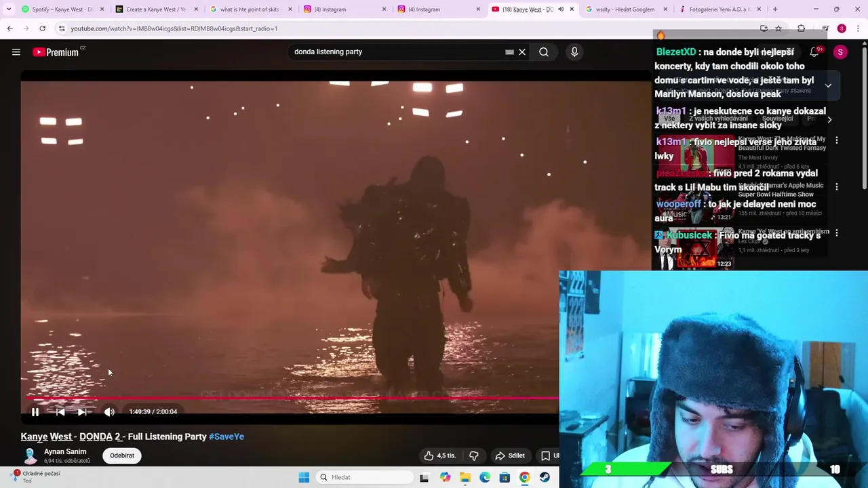Bookmark this page with the star icon
The height and width of the screenshot is (488, 868).
click(778, 28)
